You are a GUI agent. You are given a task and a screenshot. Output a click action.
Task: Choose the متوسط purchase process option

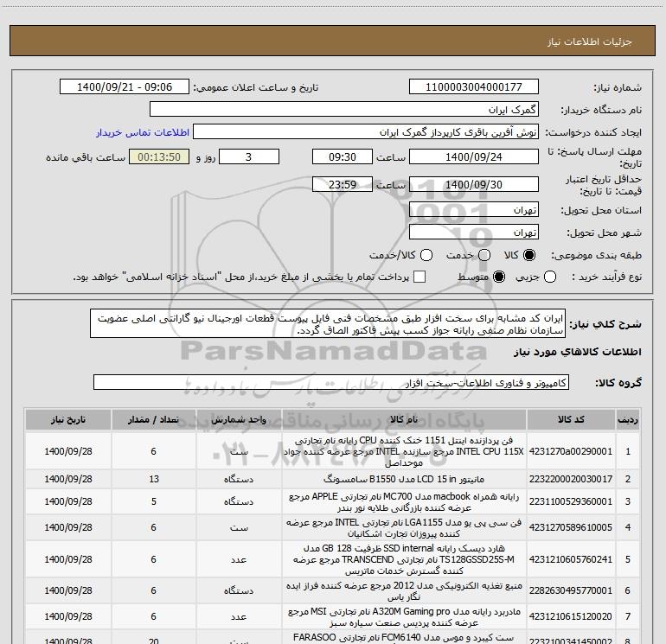pos(499,277)
